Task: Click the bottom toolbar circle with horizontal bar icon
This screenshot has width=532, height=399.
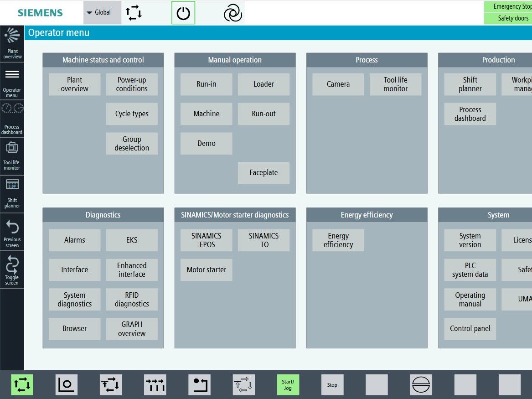Action: [x=421, y=385]
